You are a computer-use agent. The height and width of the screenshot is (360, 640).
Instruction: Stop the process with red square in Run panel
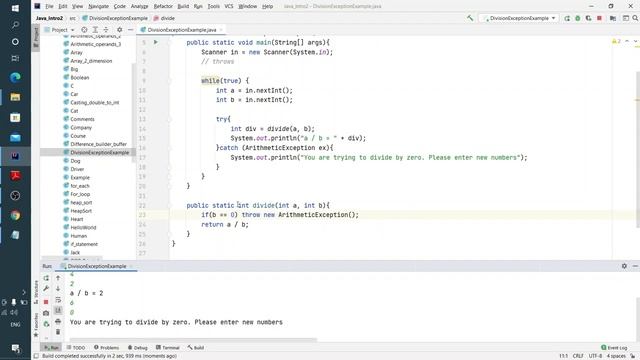coord(46,302)
